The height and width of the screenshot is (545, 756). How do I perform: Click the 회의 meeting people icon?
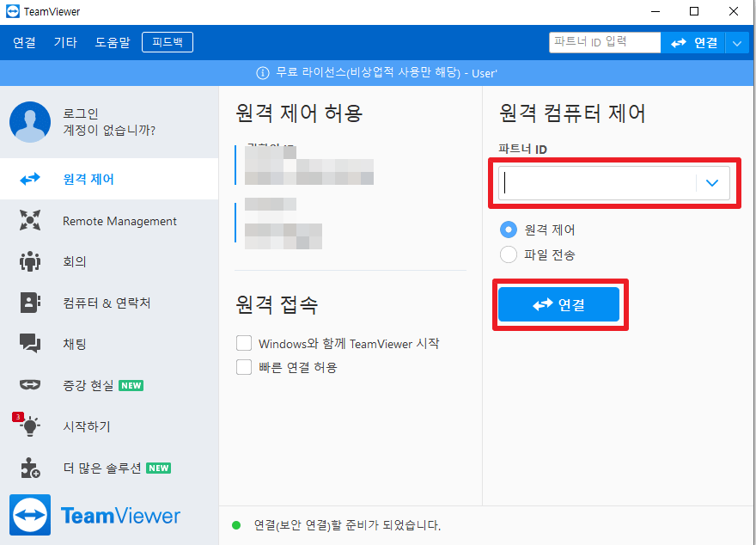click(30, 261)
